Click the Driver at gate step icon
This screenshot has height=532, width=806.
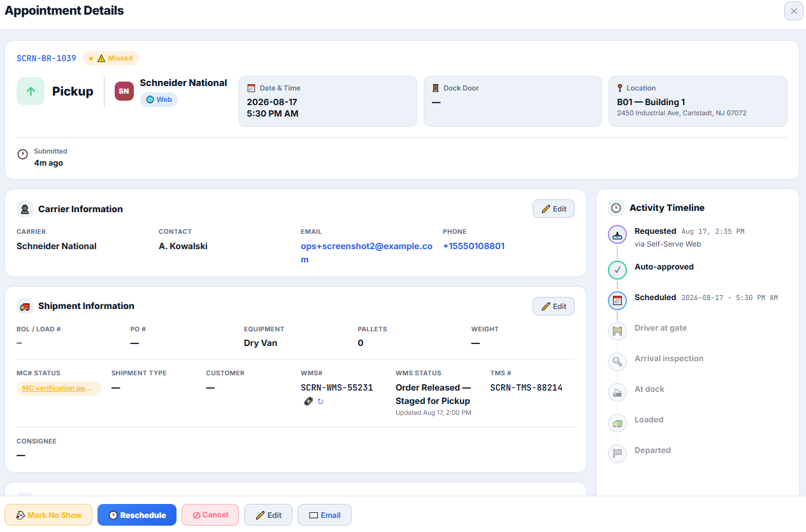[x=617, y=331]
